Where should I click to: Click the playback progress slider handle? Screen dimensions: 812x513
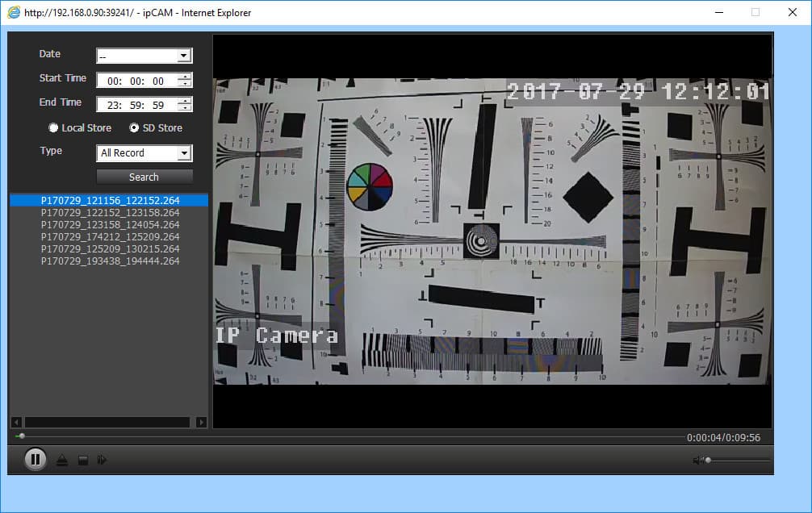tap(22, 436)
